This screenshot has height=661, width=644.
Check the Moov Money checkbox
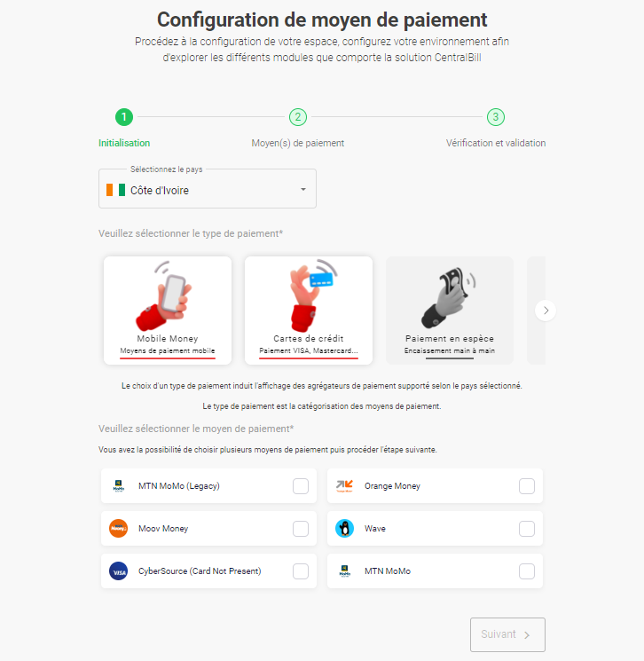click(x=301, y=529)
